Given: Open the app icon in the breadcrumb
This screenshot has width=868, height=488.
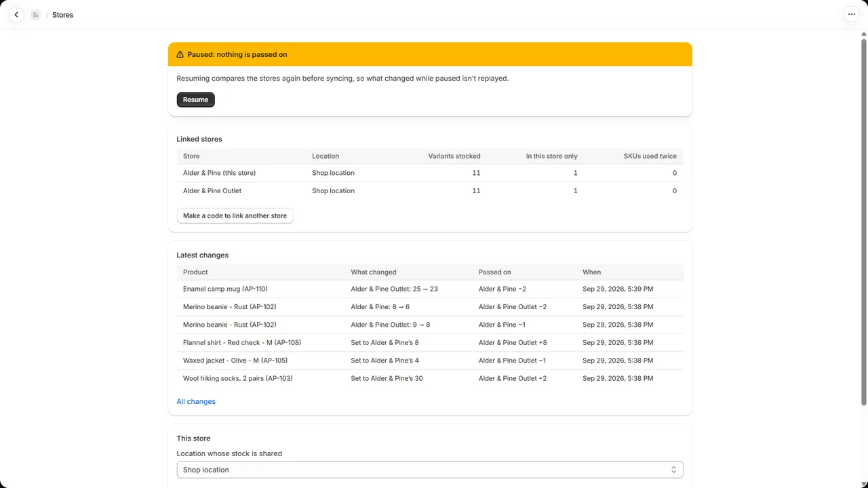Looking at the screenshot, I should [36, 14].
